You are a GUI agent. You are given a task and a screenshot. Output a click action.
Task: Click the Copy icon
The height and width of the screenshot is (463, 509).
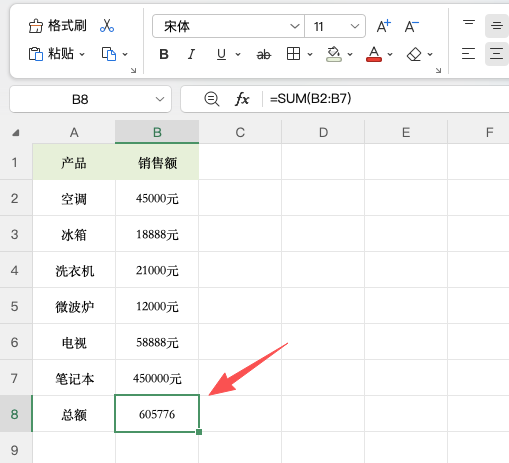pos(109,54)
